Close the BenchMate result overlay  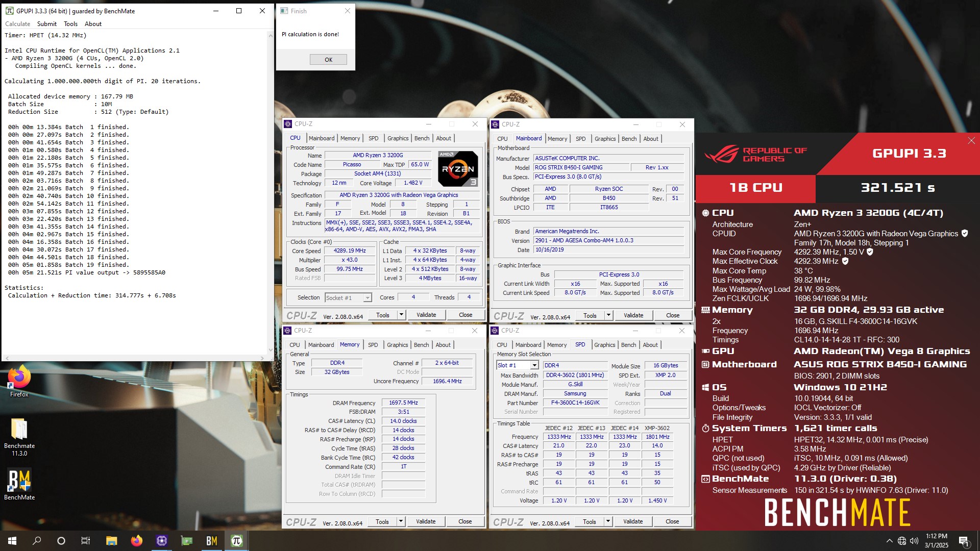[x=971, y=141]
